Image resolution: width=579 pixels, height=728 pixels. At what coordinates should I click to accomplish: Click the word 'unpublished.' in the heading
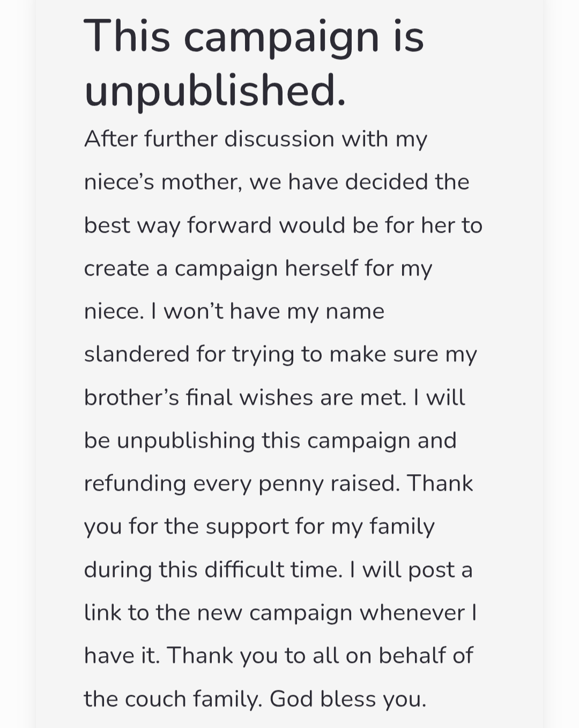[216, 91]
